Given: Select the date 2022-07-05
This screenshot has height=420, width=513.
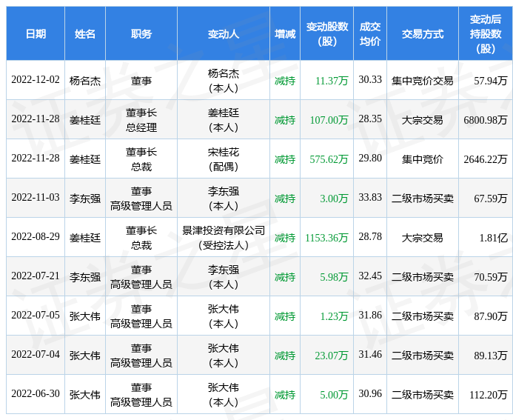Looking at the screenshot, I should pos(36,316).
